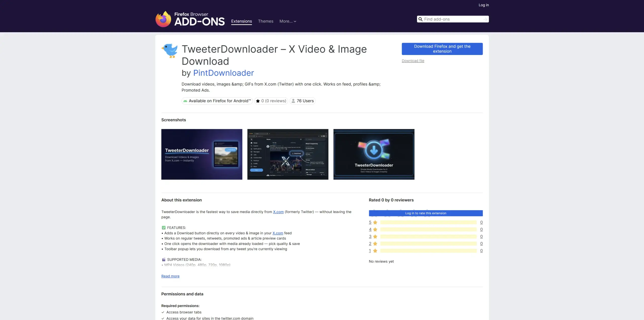Click the extension title heading
Image resolution: width=644 pixels, height=320 pixels.
click(274, 55)
